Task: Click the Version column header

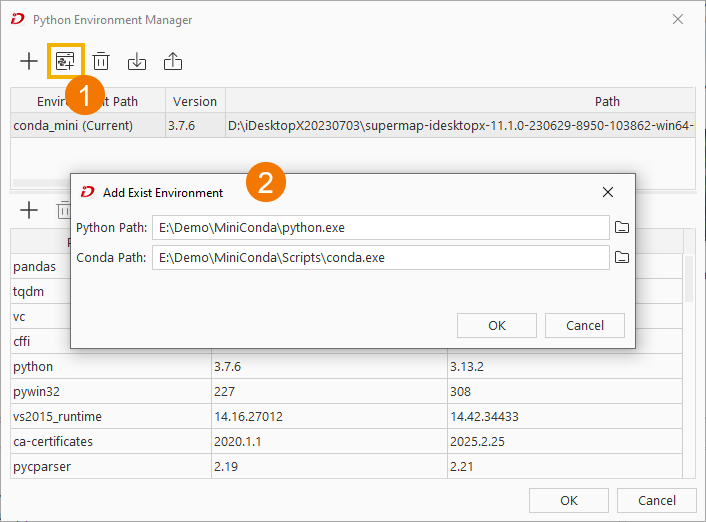Action: click(195, 101)
